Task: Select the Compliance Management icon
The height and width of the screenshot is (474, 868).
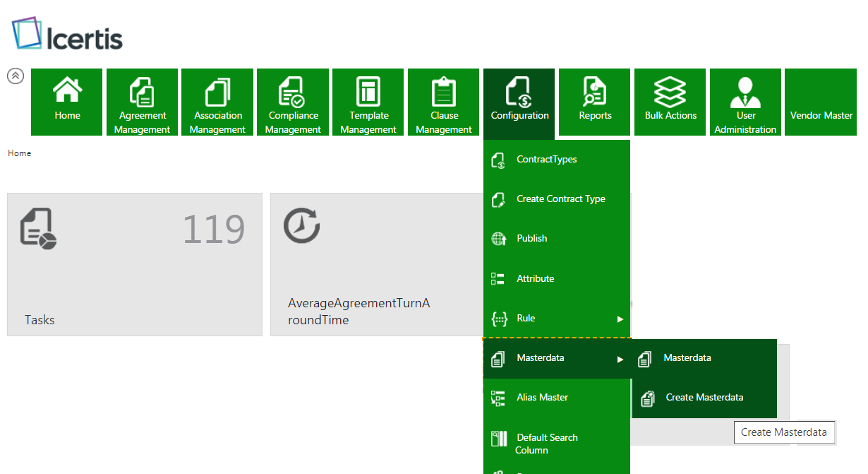Action: (292, 92)
